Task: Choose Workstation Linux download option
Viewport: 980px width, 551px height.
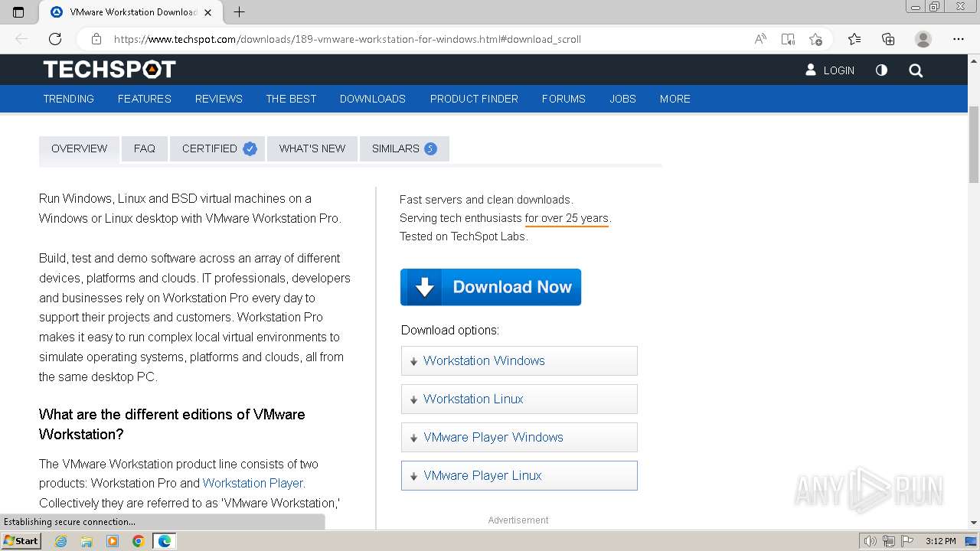Action: click(x=519, y=399)
